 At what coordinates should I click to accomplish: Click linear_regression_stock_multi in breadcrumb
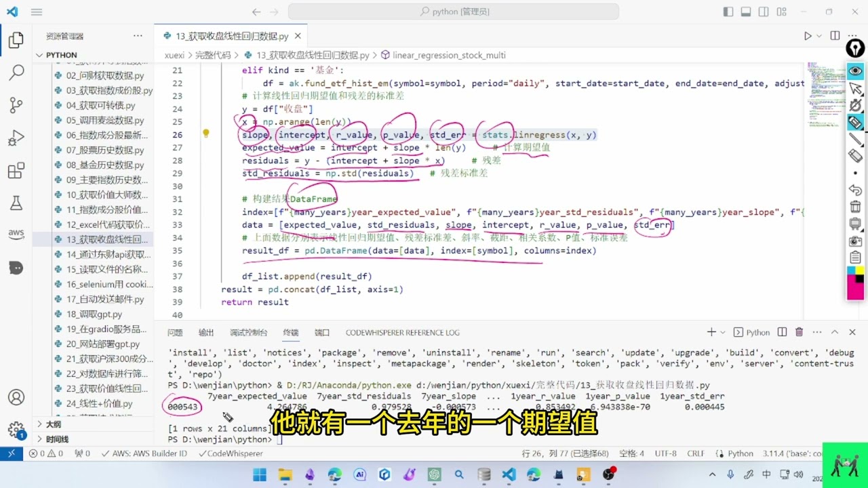tap(449, 55)
